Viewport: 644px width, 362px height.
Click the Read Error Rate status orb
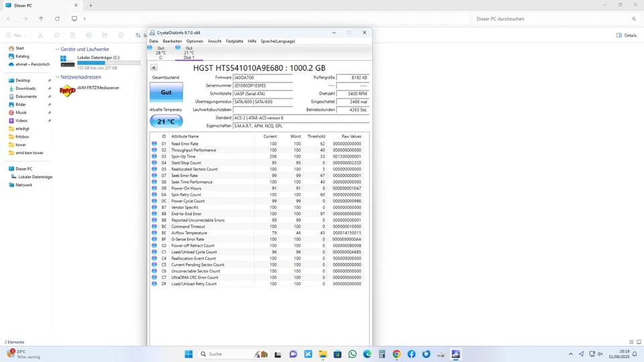(154, 144)
